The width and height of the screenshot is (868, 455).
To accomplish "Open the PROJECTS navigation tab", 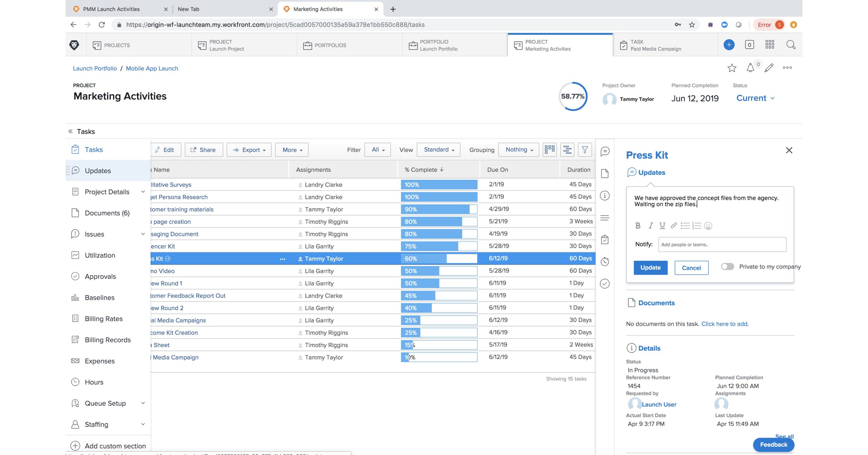I will coord(139,45).
